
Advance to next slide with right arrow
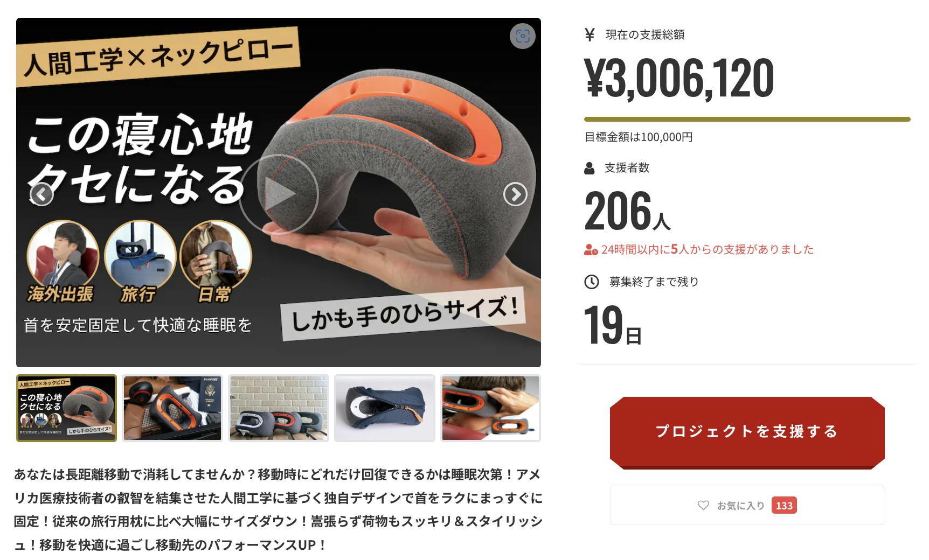click(515, 194)
